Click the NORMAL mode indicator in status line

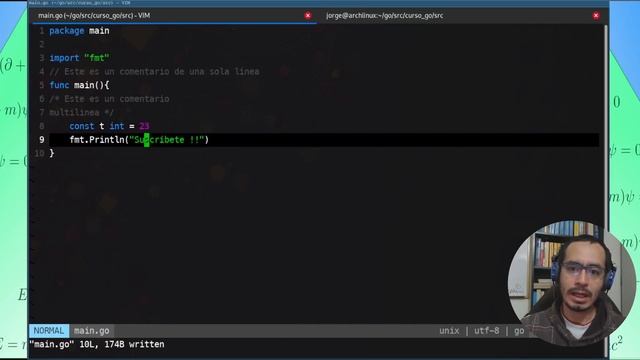coord(49,331)
